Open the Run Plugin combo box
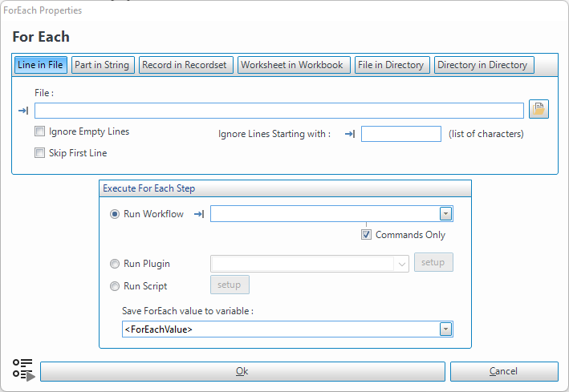Screen dimensions: 569x392 pos(401,263)
